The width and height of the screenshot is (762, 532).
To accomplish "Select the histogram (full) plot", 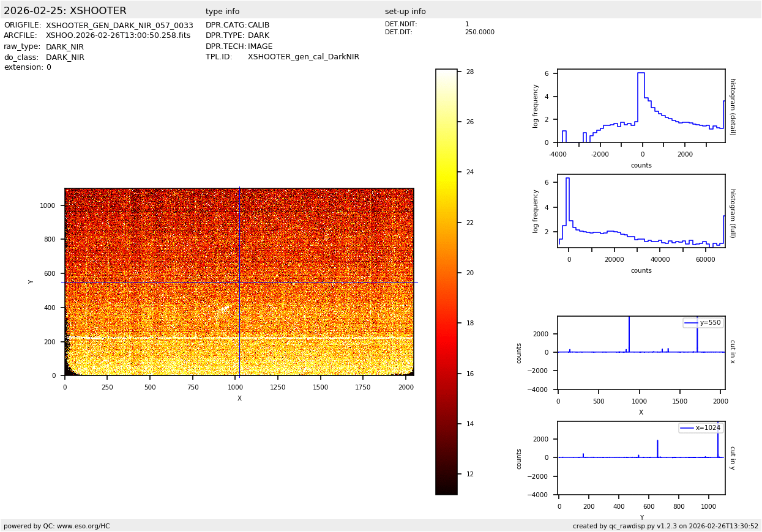I will point(641,211).
